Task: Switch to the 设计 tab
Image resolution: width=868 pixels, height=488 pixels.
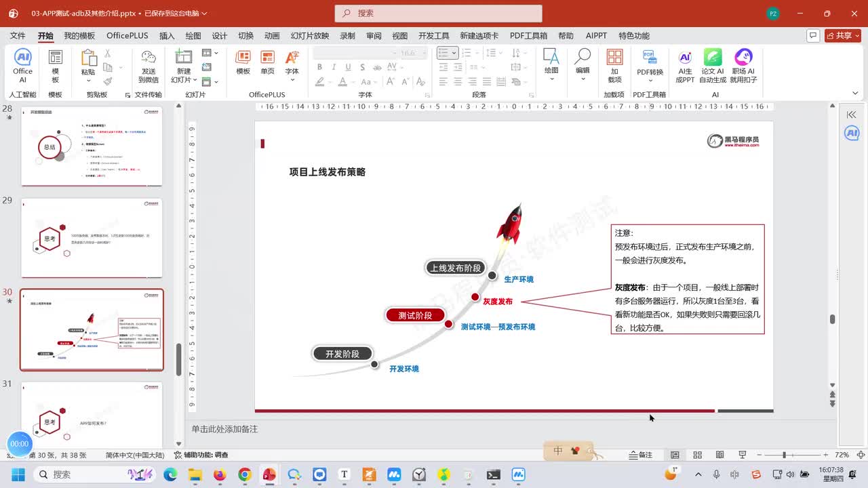Action: tap(220, 36)
